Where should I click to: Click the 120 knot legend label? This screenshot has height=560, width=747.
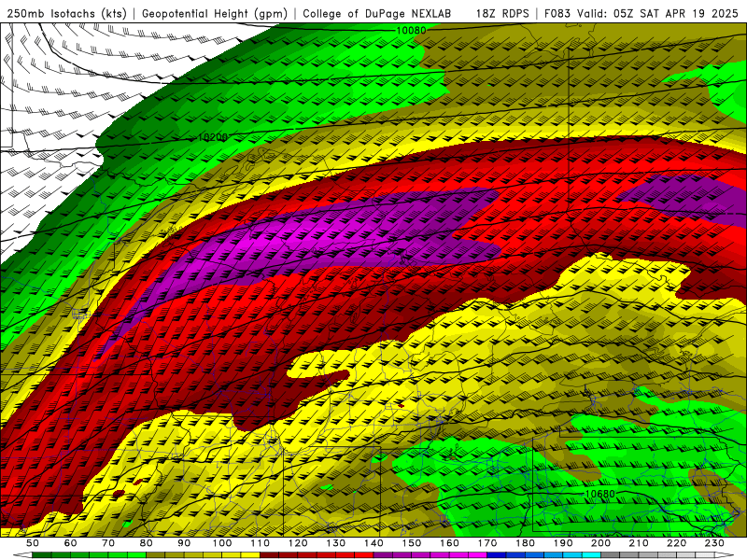[298, 543]
